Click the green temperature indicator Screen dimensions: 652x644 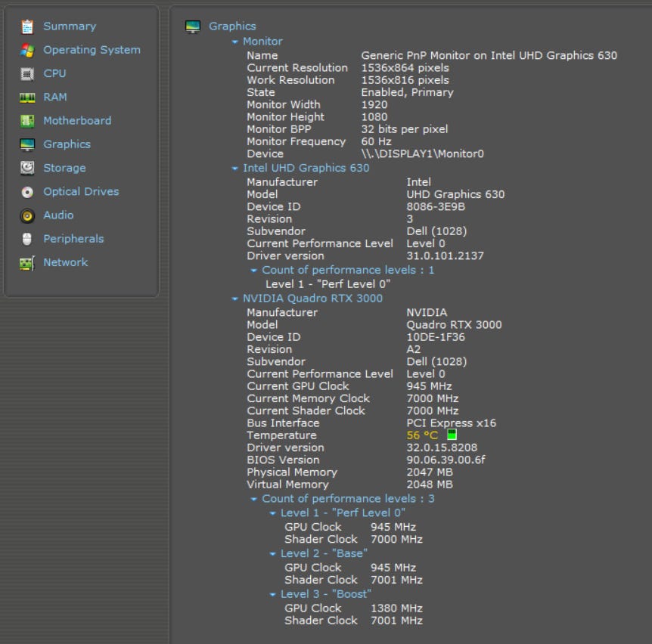point(452,435)
